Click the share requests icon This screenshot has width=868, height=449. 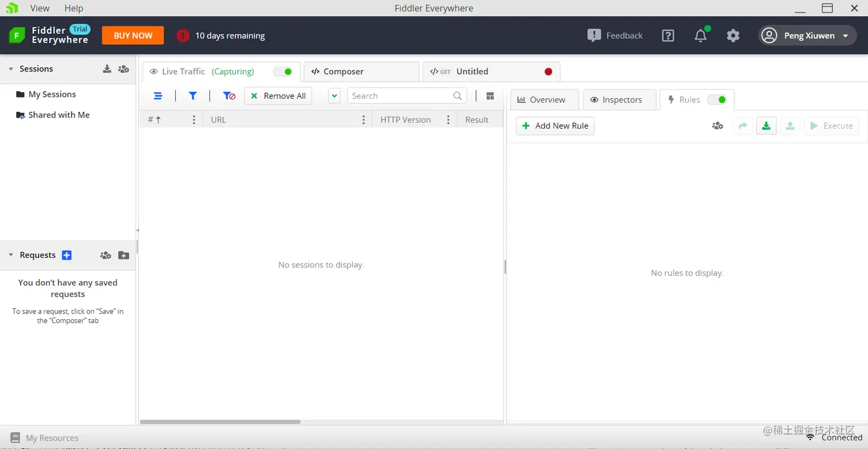[106, 256]
